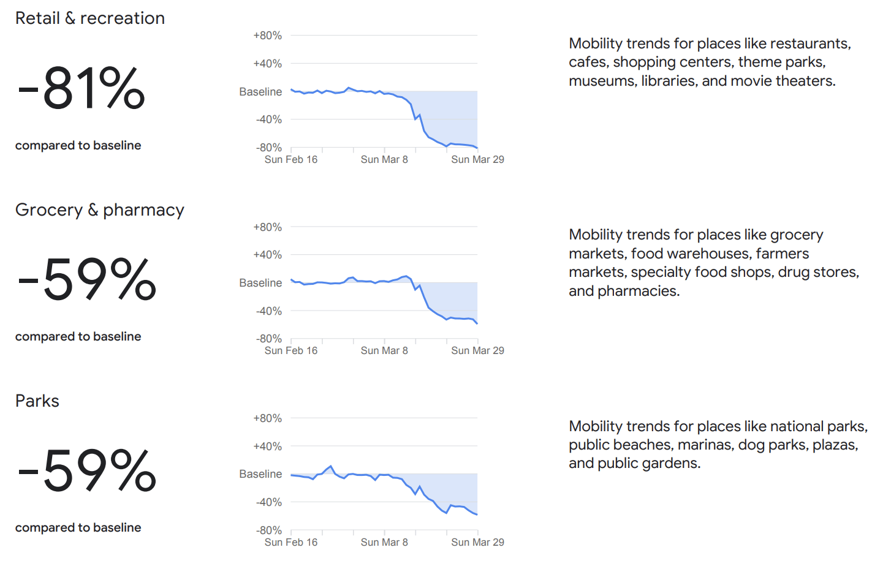Select the Grocery & pharmacy heading

[99, 210]
